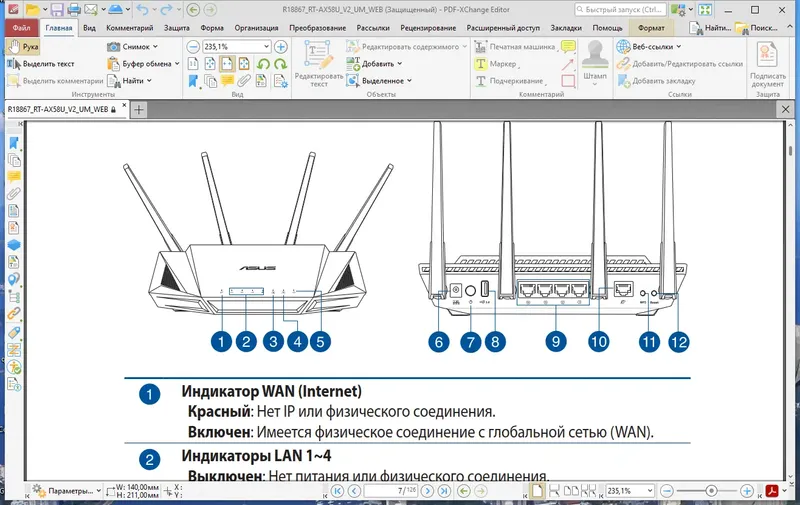Open Attachments panel in left sidebar

(14, 194)
